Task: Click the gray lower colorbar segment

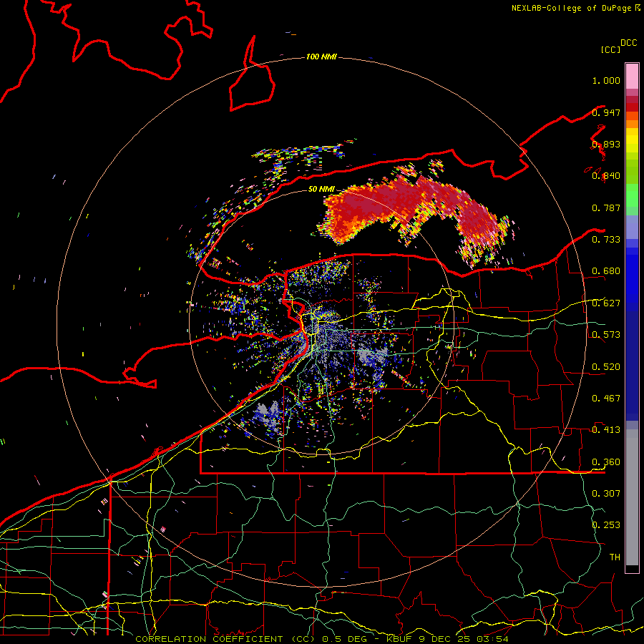Action: point(632,497)
